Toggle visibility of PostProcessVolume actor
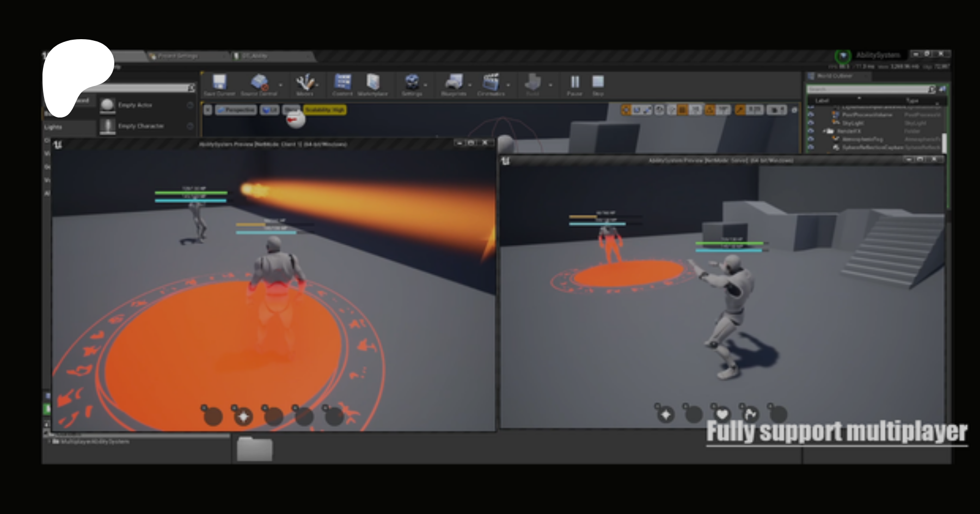Screen dimensions: 980x514 click(x=811, y=115)
